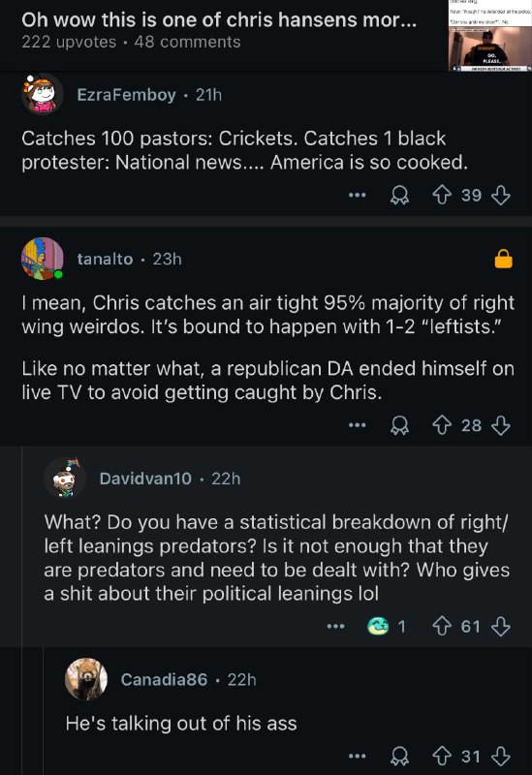The height and width of the screenshot is (775, 532).
Task: Downvote tanalto's comment with 28 votes
Action: [x=500, y=425]
